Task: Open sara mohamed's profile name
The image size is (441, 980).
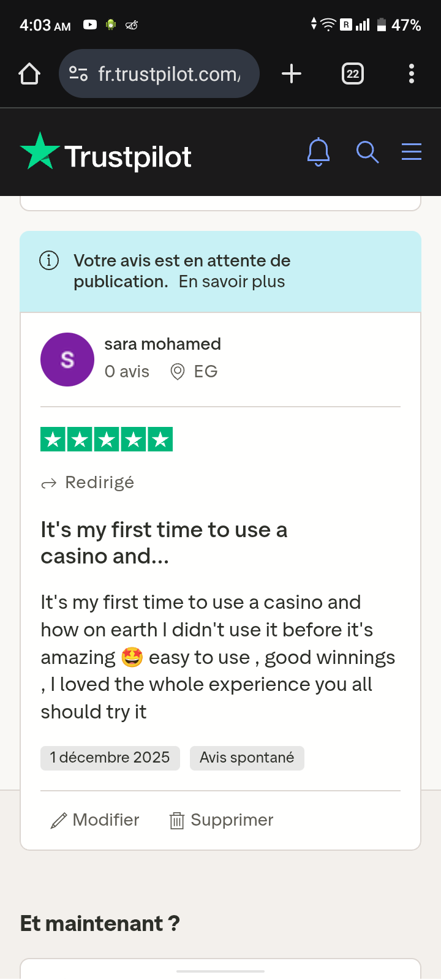Action: pyautogui.click(x=162, y=344)
